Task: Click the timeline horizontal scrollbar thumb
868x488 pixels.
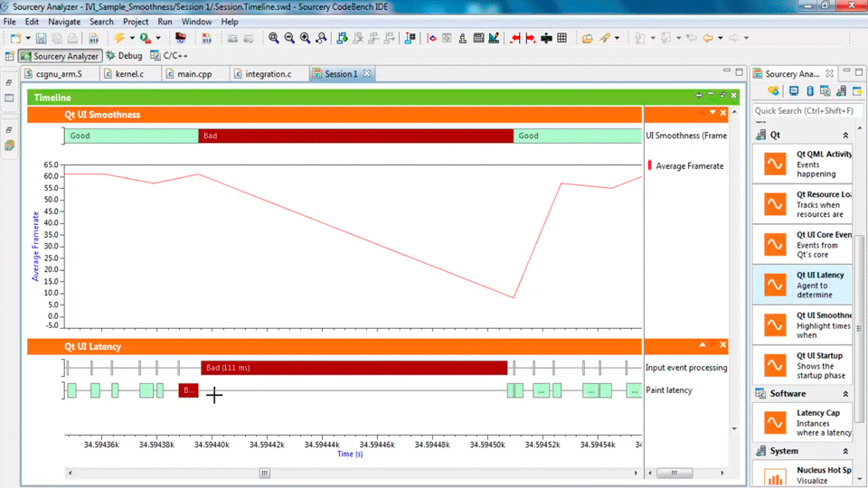Action: click(265, 473)
